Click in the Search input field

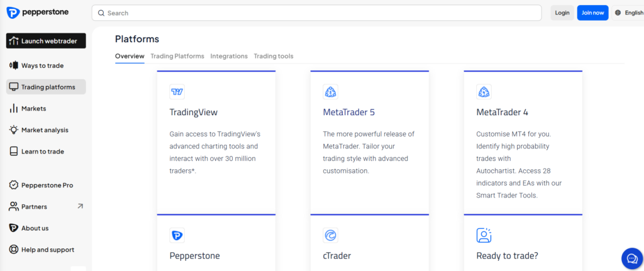[x=317, y=13]
